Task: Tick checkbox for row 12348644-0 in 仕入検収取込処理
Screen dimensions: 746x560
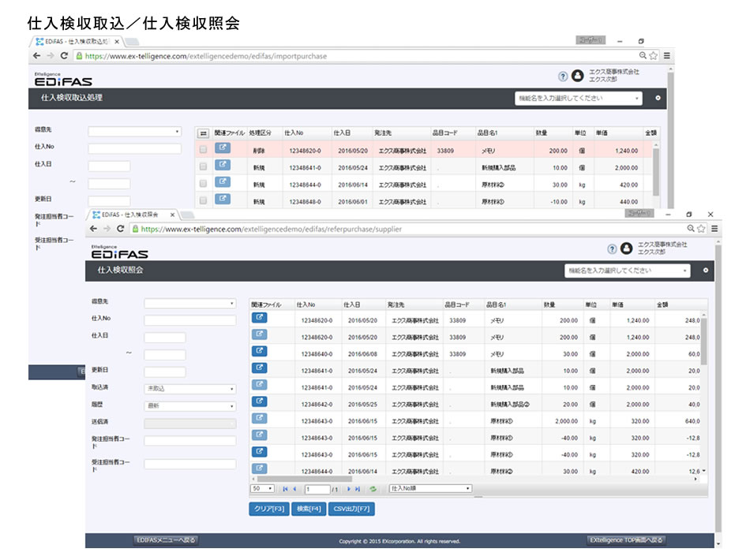Action: point(203,184)
